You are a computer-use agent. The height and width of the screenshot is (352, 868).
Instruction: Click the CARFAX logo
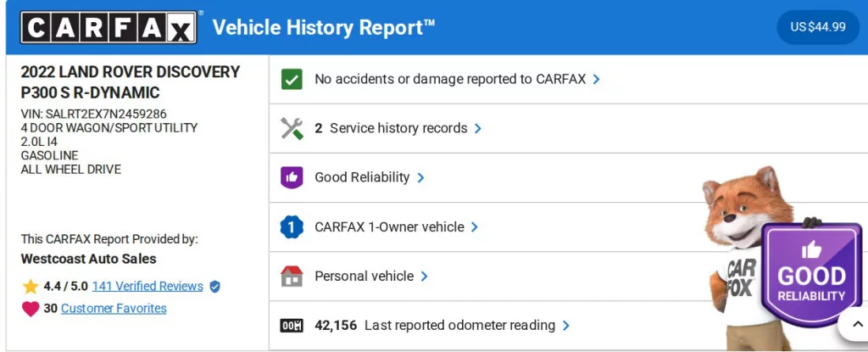(109, 27)
